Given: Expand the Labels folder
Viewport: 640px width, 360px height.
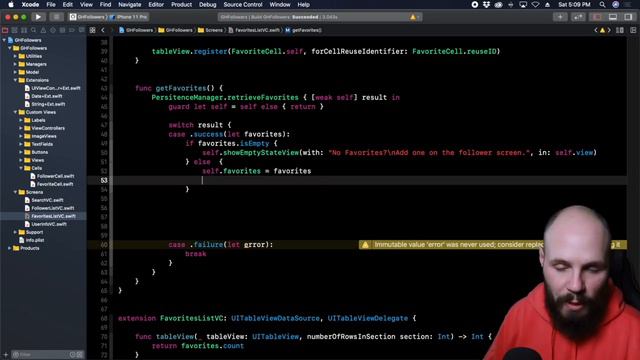Looking at the screenshot, I should 21,120.
